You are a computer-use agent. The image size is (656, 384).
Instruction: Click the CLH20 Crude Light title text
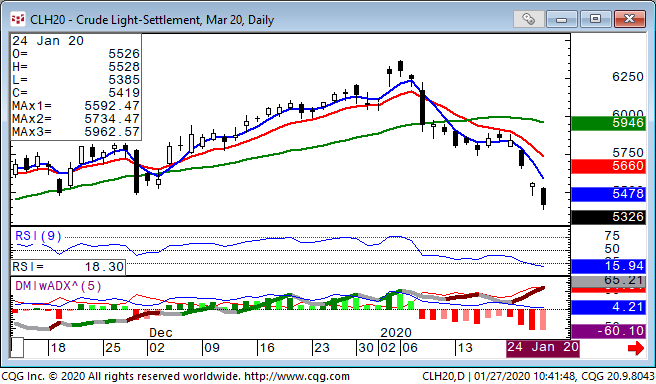point(152,20)
